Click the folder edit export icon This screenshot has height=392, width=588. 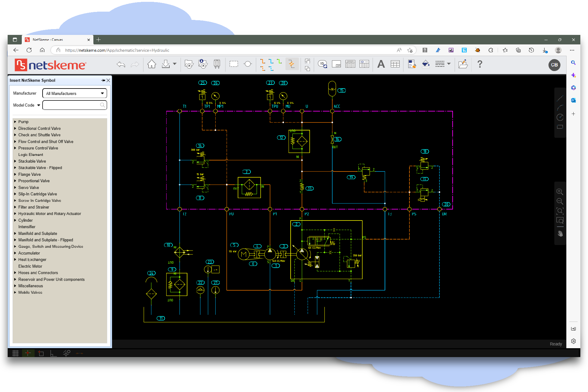[463, 64]
